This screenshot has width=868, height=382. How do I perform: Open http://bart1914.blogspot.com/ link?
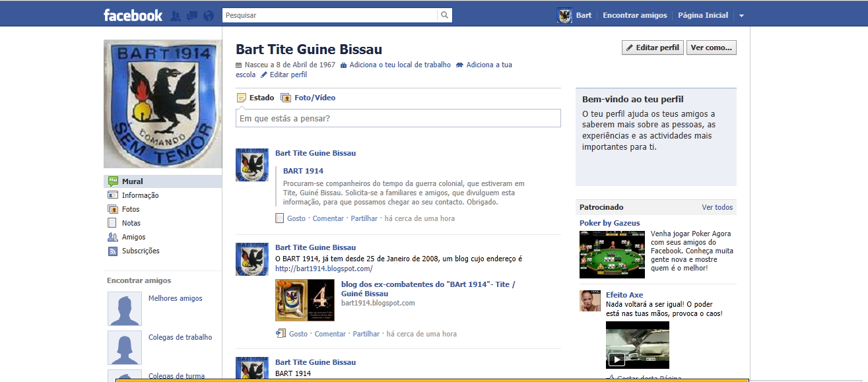tap(323, 269)
